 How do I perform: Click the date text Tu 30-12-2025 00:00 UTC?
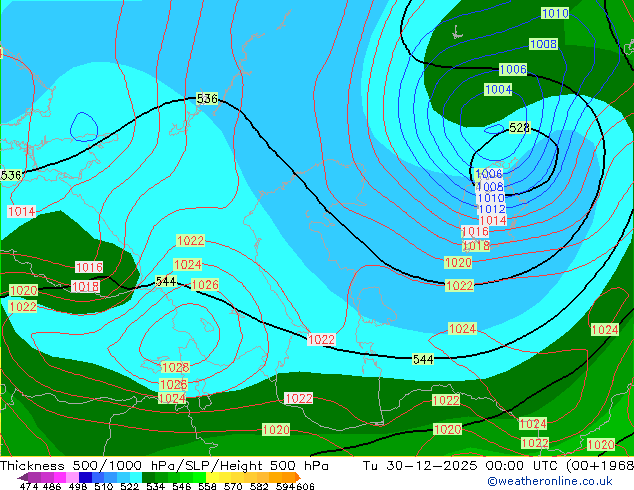(x=463, y=466)
